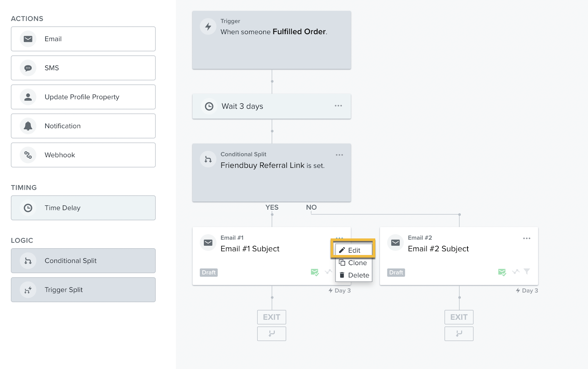Click the Update Profile Property person icon

(x=28, y=97)
